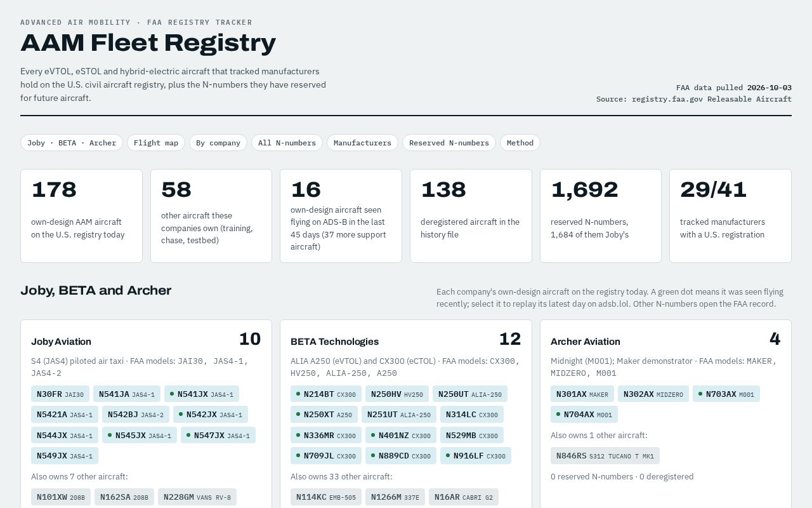Select the Manufacturers nav pill
The height and width of the screenshot is (508, 812).
362,143
